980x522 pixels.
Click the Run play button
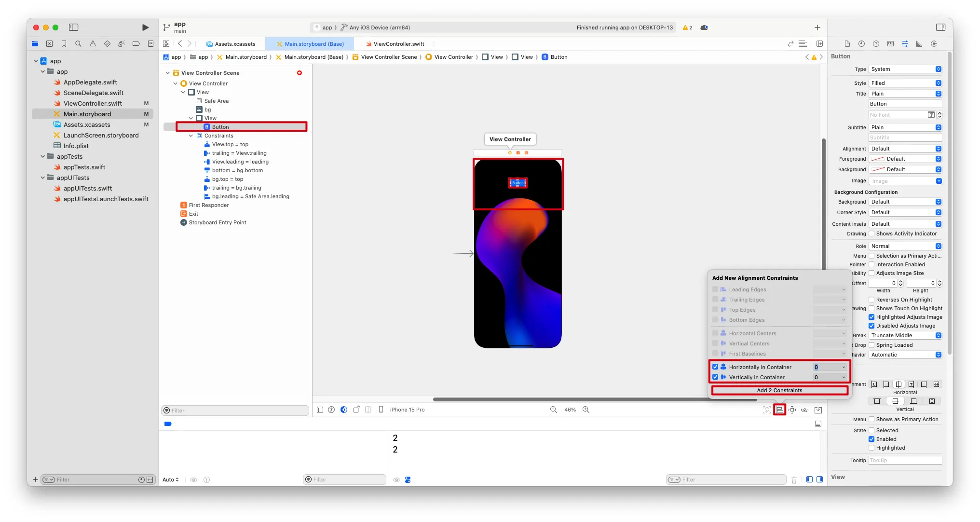click(145, 27)
